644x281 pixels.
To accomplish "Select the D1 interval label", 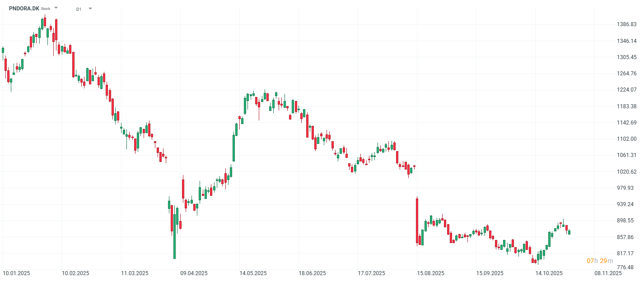I will pyautogui.click(x=79, y=9).
